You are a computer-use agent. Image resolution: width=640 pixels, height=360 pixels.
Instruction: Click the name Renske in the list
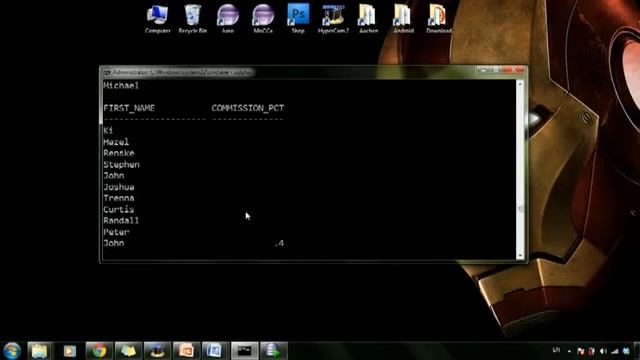[x=119, y=153]
